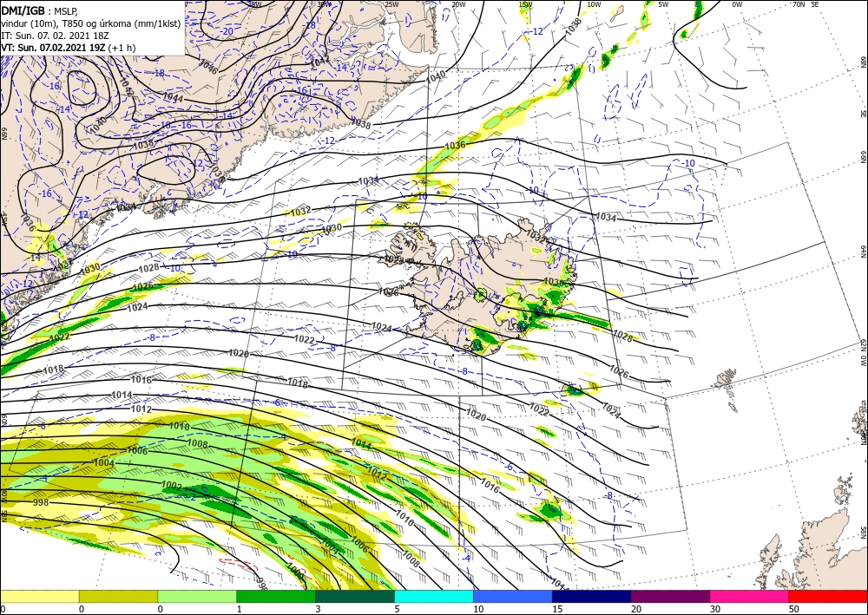Pick the cyan legend swatch
Image resolution: width=868 pixels, height=615 pixels.
click(434, 596)
